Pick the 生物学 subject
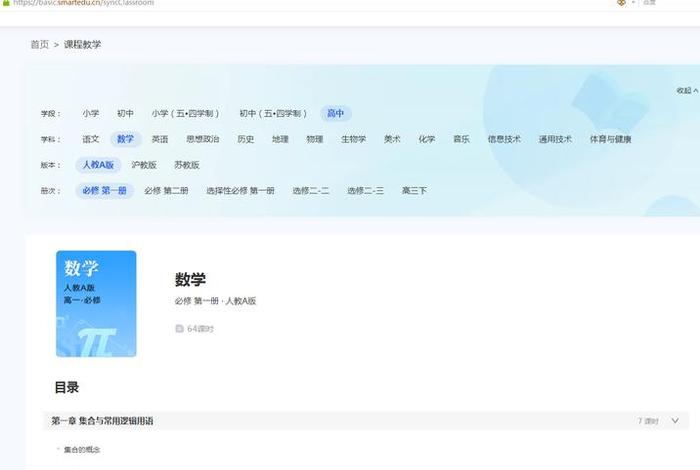Image resolution: width=700 pixels, height=470 pixels. (x=353, y=139)
